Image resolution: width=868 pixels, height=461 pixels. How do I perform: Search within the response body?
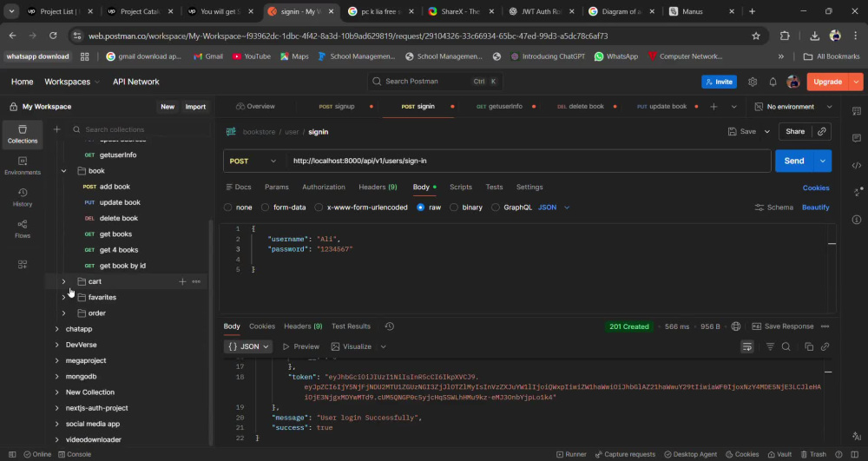point(786,346)
